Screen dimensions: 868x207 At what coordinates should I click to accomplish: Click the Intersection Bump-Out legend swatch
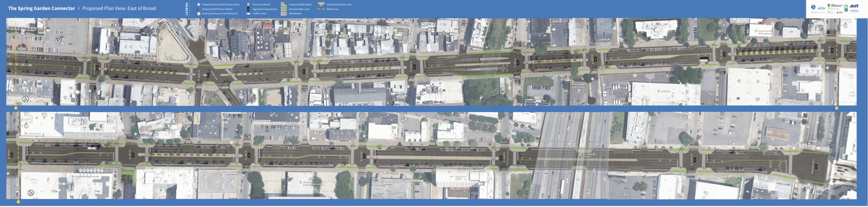(321, 5)
